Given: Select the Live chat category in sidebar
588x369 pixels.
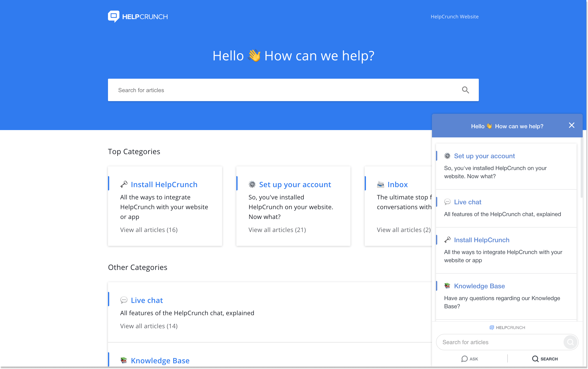Looking at the screenshot, I should pos(467,201).
